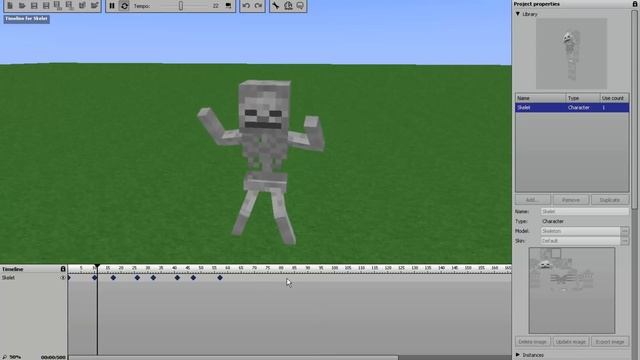
Task: Click the timeline horizontal scrollbar
Action: coord(233,358)
